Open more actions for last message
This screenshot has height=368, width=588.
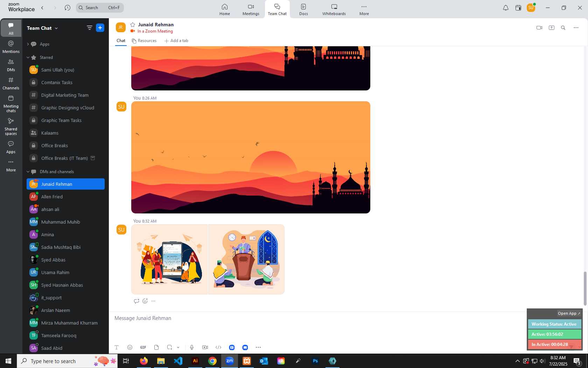(153, 301)
